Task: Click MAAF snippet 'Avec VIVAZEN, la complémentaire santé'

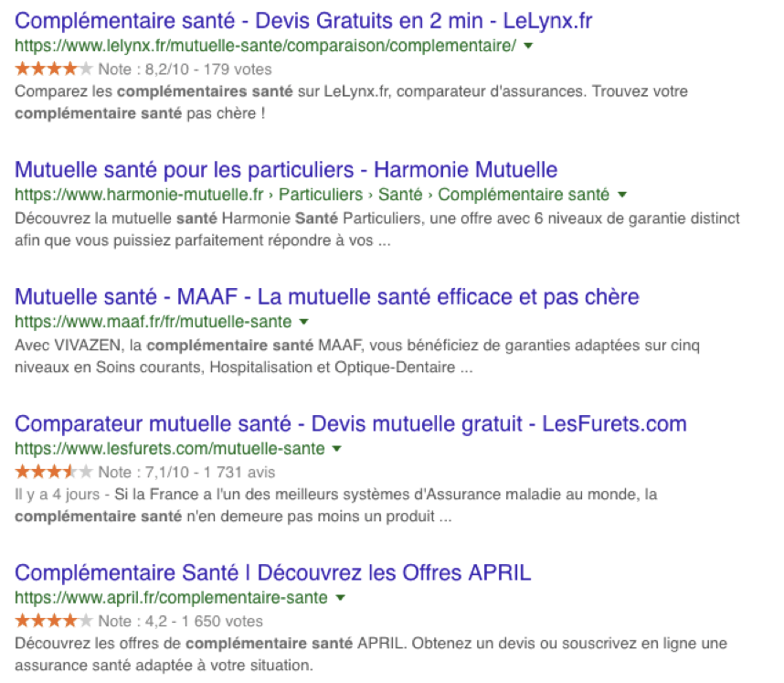Action: [x=164, y=346]
